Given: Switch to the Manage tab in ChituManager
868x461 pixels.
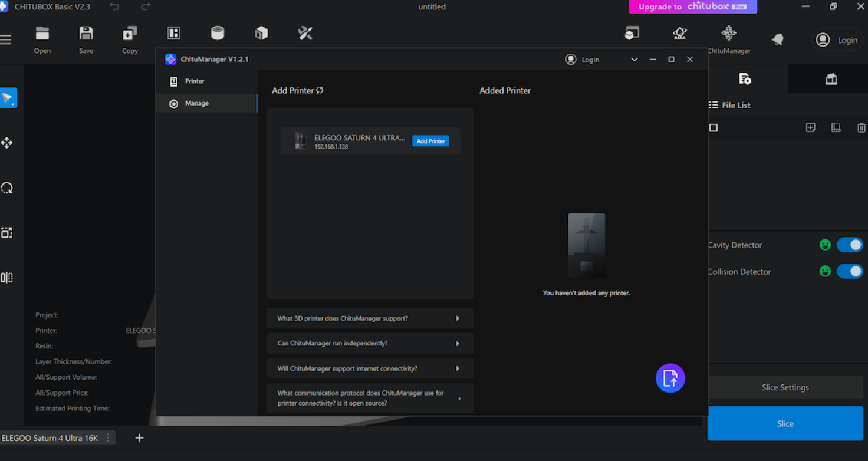Looking at the screenshot, I should point(206,103).
